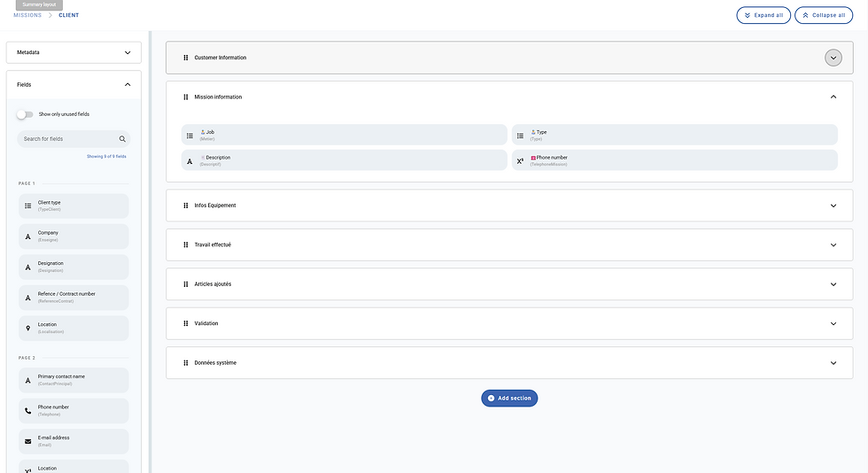Screen dimensions: 868x473
Task: Toggle Show only unused fields switch
Action: pos(25,114)
